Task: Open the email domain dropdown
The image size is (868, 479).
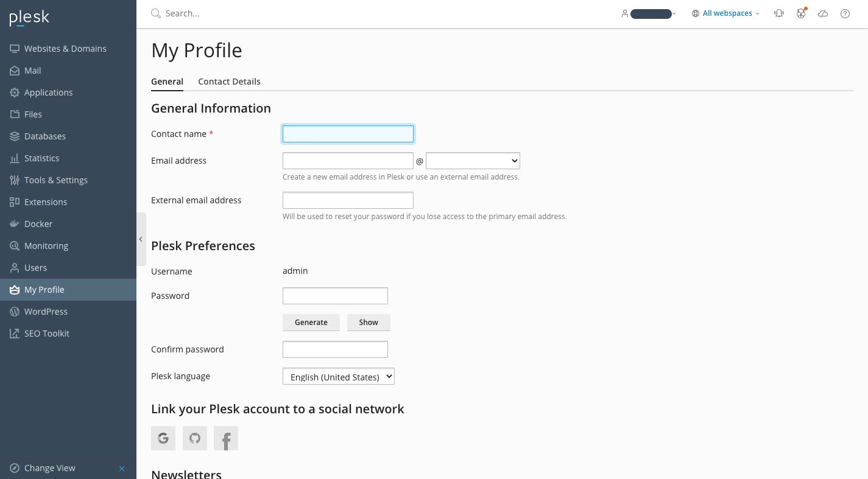Action: (x=473, y=161)
